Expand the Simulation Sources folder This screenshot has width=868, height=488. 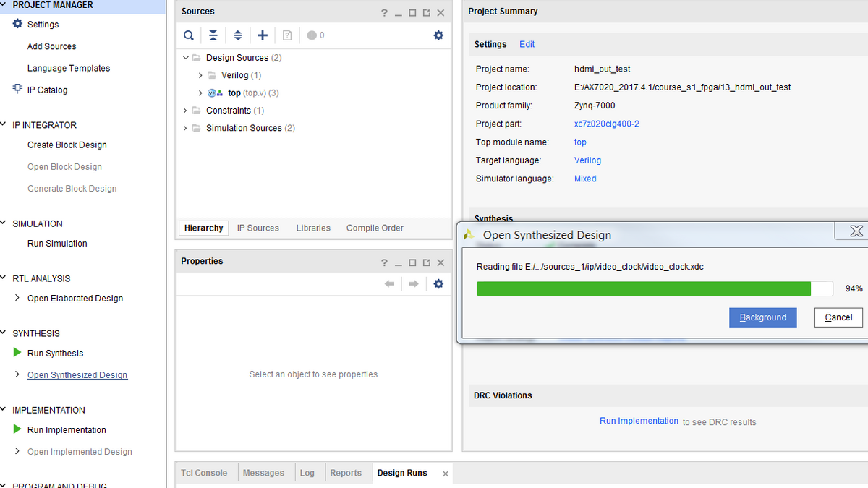tap(185, 128)
